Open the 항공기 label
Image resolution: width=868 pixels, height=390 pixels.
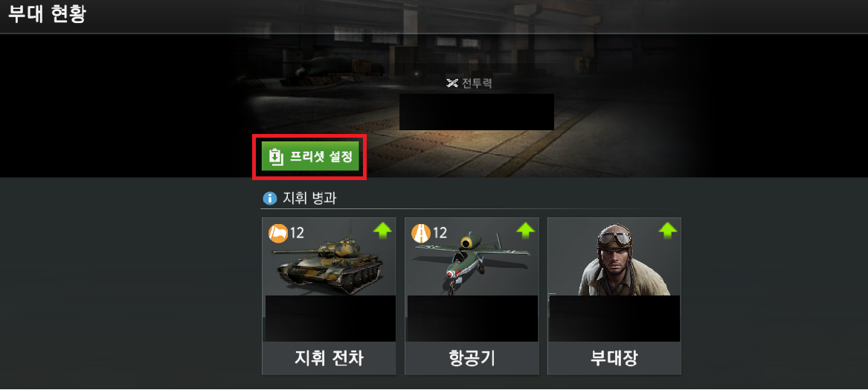pyautogui.click(x=472, y=359)
